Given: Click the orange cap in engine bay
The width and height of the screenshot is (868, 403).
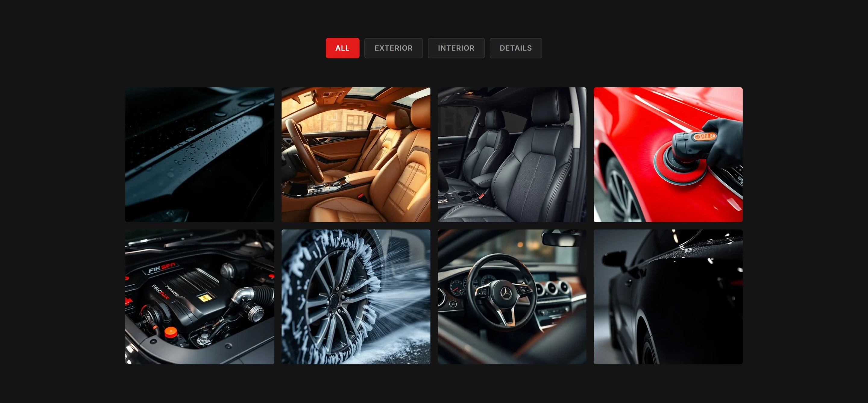Looking at the screenshot, I should click(171, 332).
